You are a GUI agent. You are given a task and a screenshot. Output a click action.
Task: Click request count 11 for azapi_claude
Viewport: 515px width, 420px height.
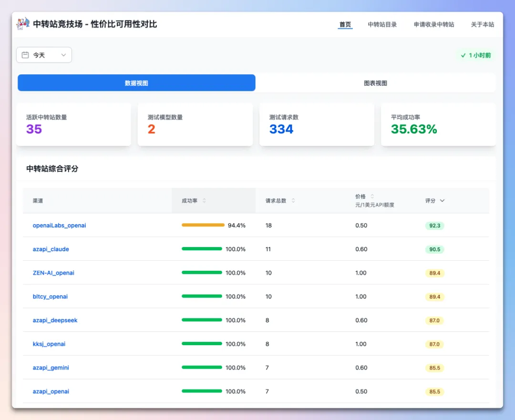(268, 249)
